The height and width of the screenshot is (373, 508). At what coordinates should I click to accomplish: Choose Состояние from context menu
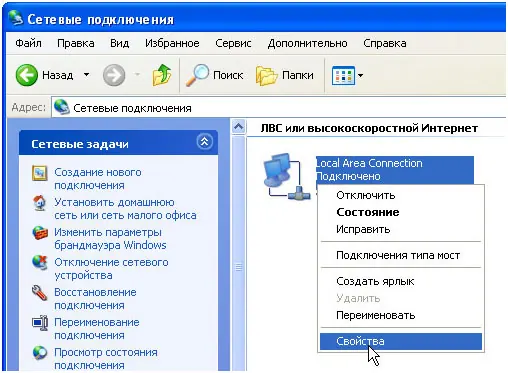[x=401, y=212]
